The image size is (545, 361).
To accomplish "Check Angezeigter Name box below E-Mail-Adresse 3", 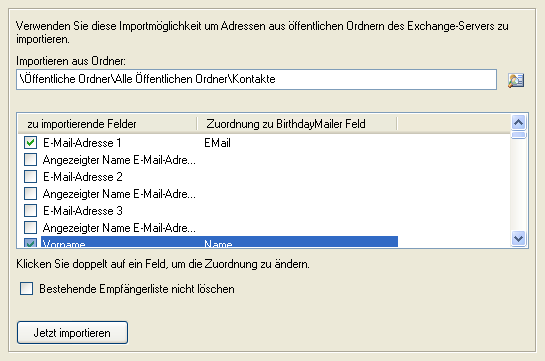I will tap(30, 228).
